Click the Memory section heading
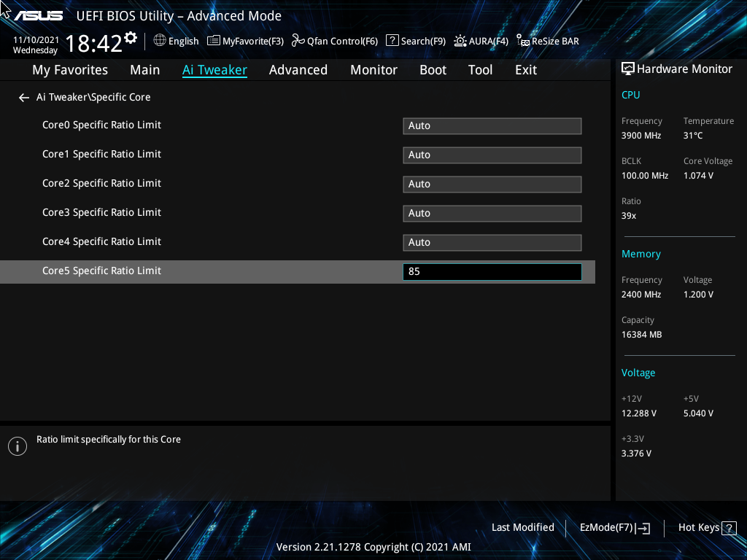 click(x=640, y=254)
